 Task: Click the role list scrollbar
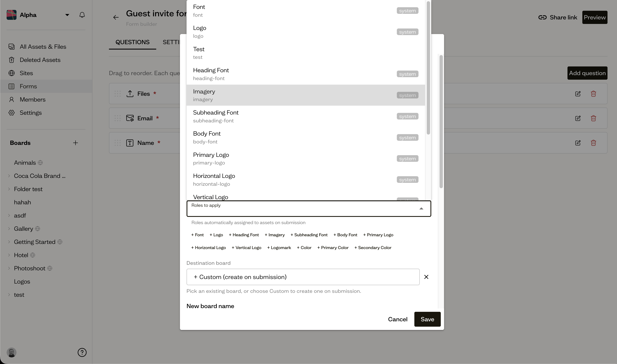pos(428,68)
